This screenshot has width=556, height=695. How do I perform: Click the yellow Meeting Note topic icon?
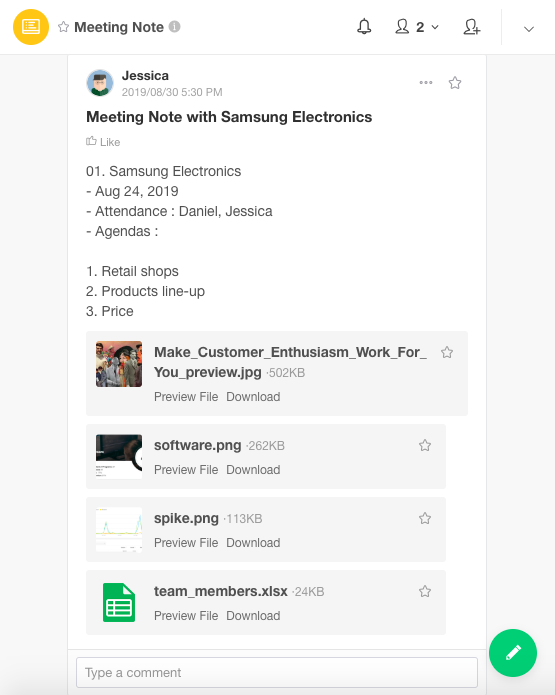point(31,27)
